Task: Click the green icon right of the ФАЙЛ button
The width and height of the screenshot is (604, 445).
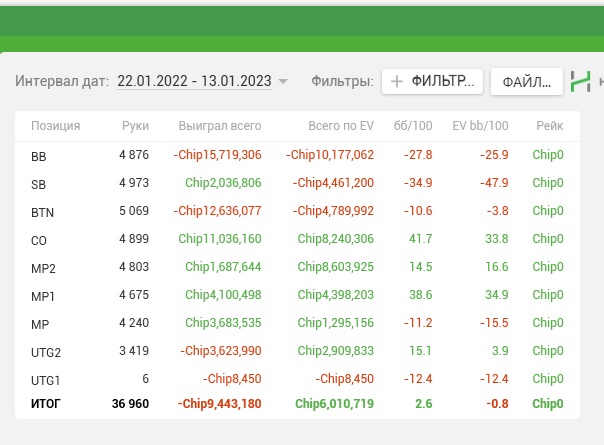Action: coord(580,82)
